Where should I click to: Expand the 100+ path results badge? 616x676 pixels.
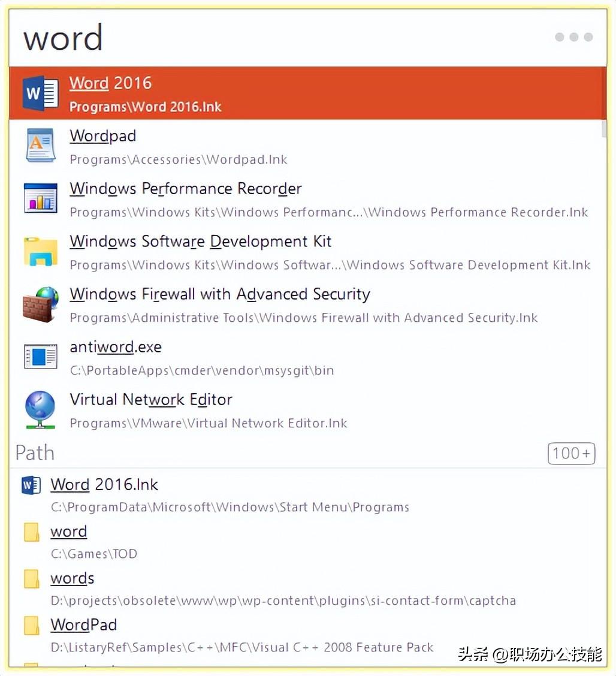(x=571, y=454)
